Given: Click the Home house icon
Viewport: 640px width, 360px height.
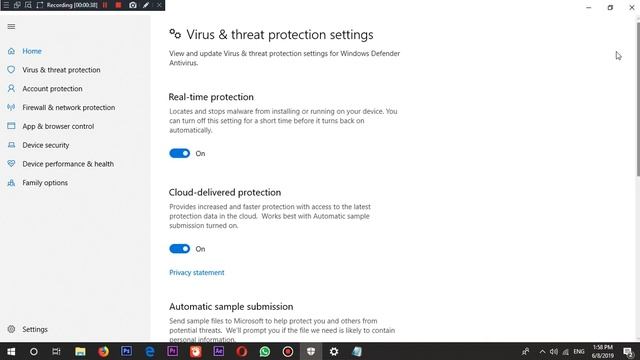Looking at the screenshot, I should pyautogui.click(x=11, y=51).
